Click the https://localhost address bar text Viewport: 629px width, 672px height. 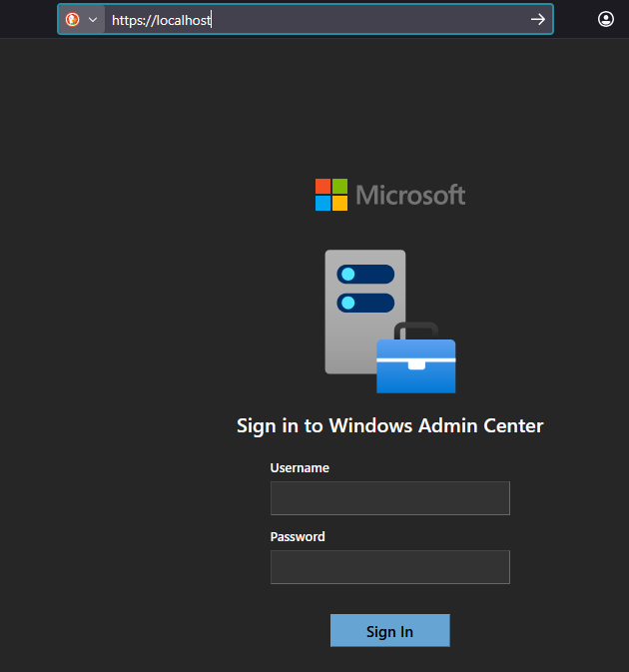[x=161, y=19]
